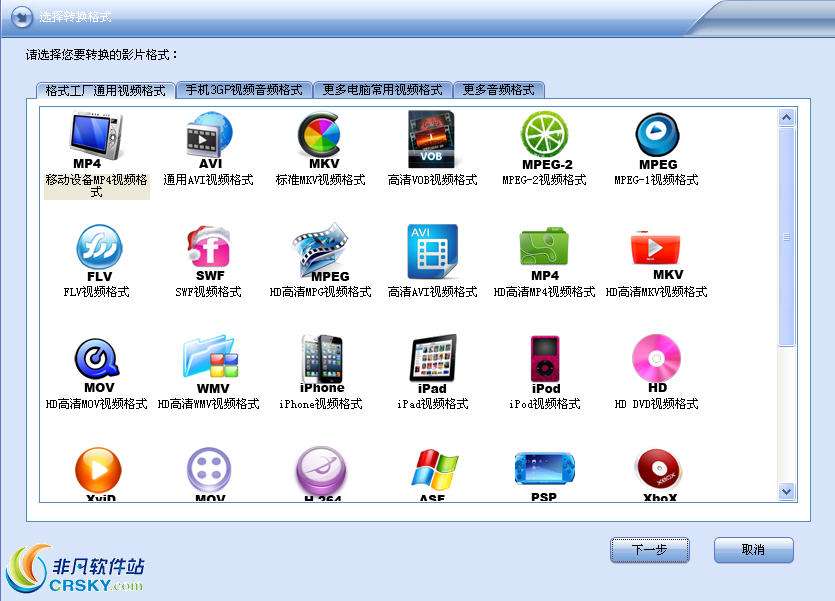Click the MPEG-1视频格式 label
The width and height of the screenshot is (835, 601).
point(656,180)
